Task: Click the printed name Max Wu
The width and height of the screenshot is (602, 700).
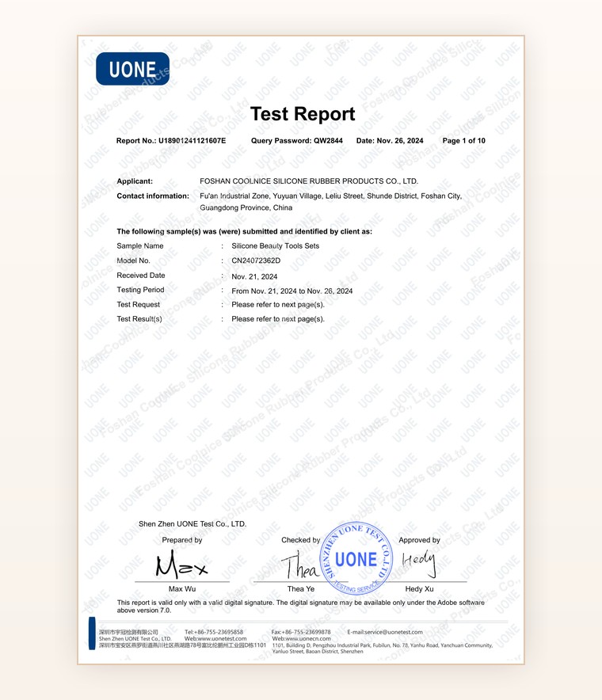Action: pyautogui.click(x=182, y=589)
